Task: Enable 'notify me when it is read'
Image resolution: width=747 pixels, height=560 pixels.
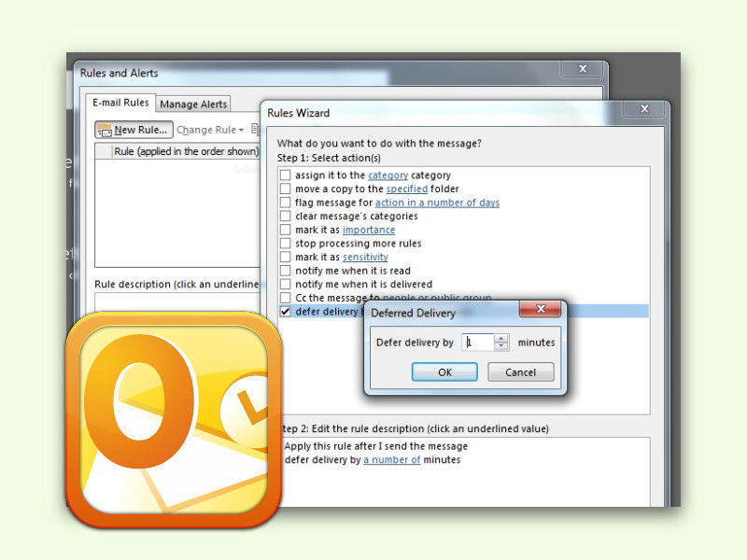Action: 285,271
